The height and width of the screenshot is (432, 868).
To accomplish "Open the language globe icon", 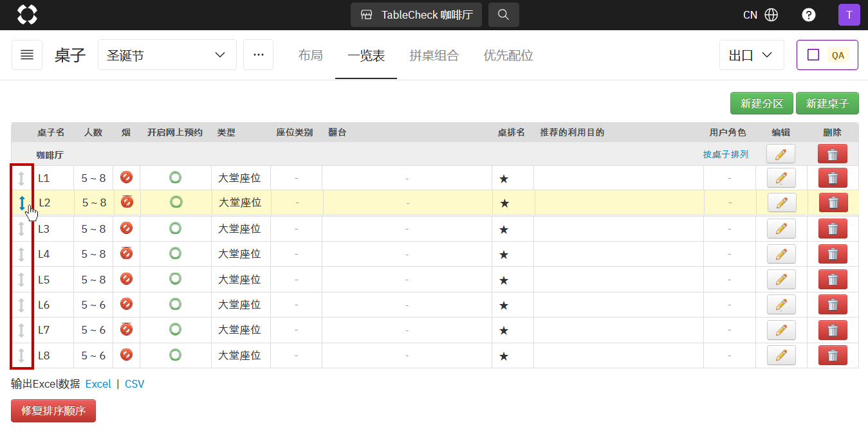I will (x=771, y=15).
